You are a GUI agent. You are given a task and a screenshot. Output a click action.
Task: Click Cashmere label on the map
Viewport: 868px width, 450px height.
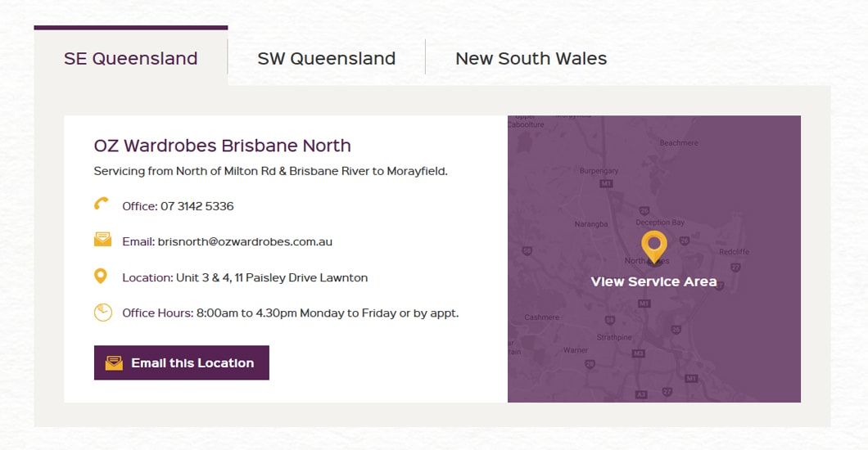[542, 317]
